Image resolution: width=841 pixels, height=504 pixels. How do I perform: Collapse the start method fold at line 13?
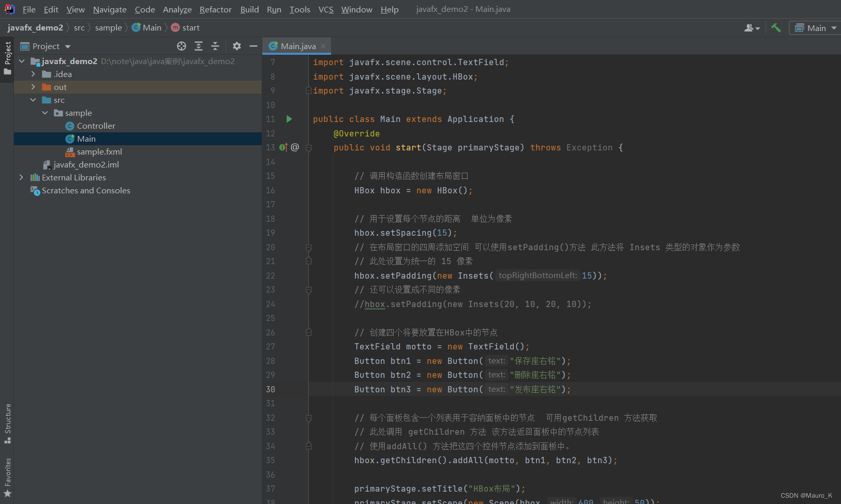309,148
